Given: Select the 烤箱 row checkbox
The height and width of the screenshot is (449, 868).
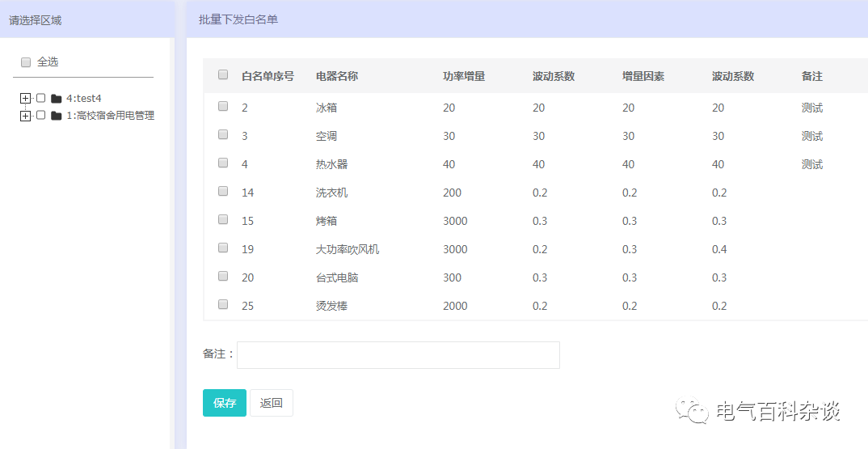Looking at the screenshot, I should [223, 219].
